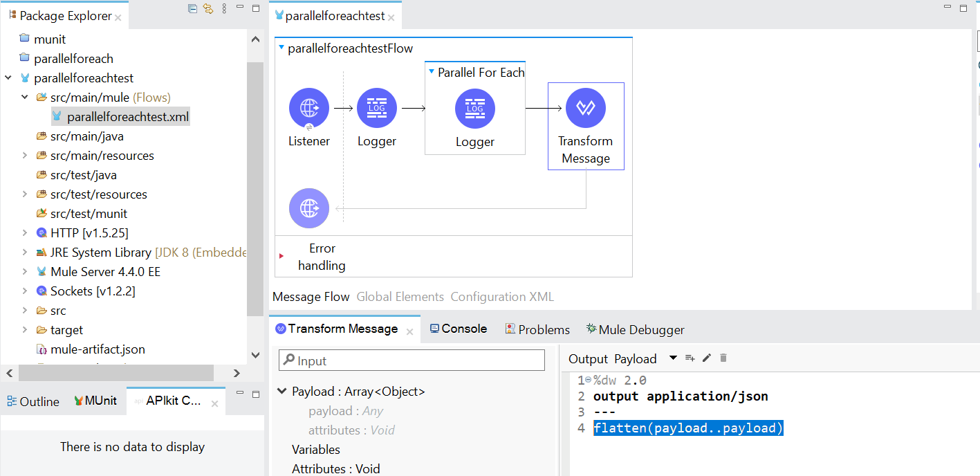This screenshot has width=980, height=476.
Task: Open the Output Payload dropdown arrow
Action: 673,358
